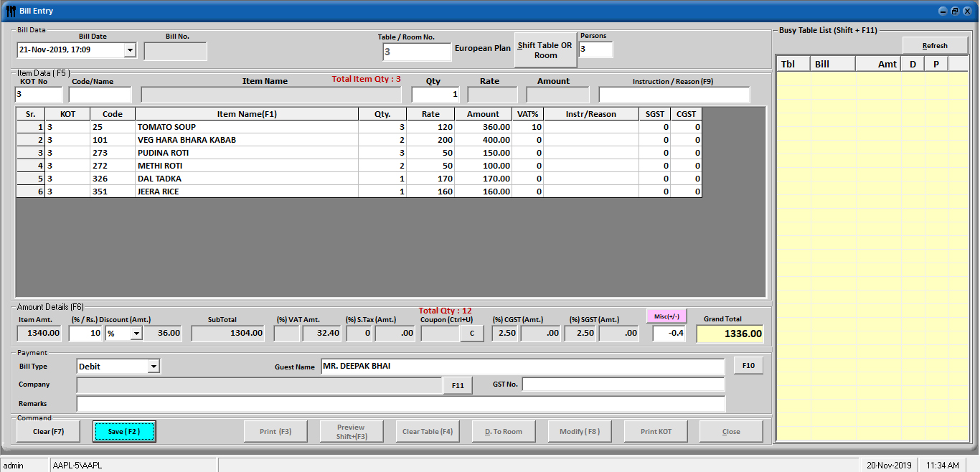The height and width of the screenshot is (472, 980).
Task: Open the Bill Type Debit dropdown
Action: click(154, 367)
